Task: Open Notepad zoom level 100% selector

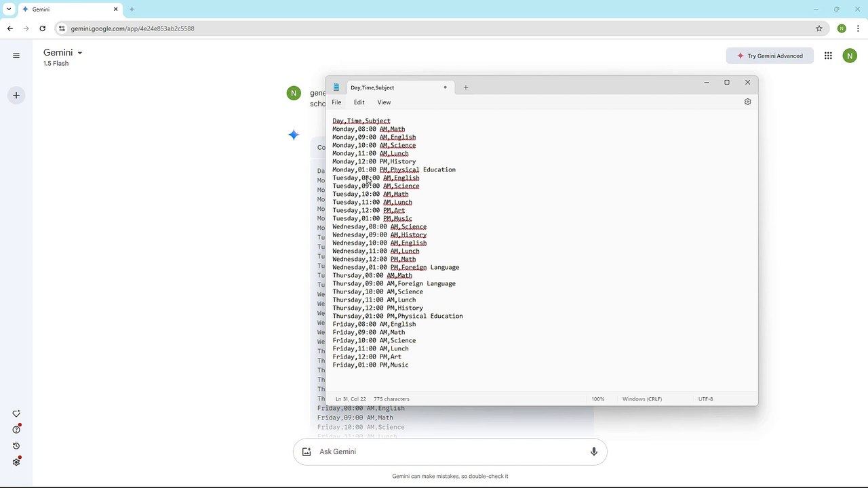Action: tap(597, 399)
